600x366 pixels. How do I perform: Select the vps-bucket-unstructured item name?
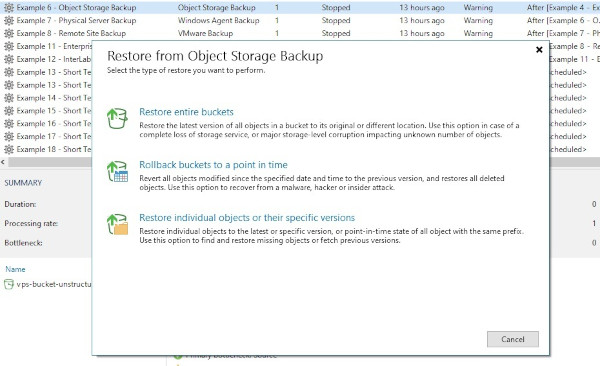click(54, 284)
